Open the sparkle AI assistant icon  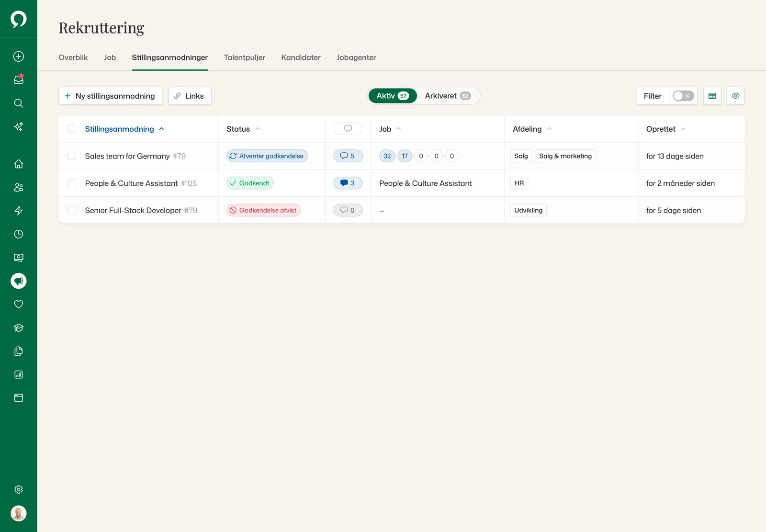[x=19, y=127]
